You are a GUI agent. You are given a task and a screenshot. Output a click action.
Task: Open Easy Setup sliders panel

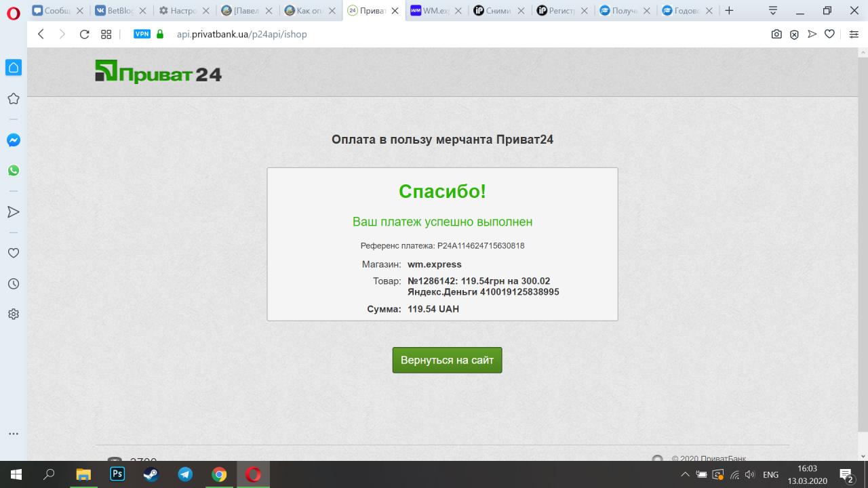coord(854,34)
